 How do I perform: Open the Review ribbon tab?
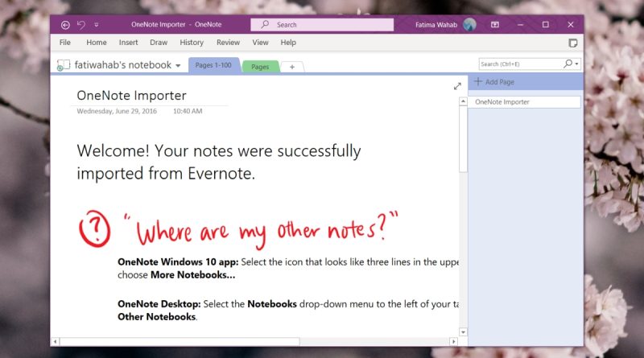pos(228,43)
